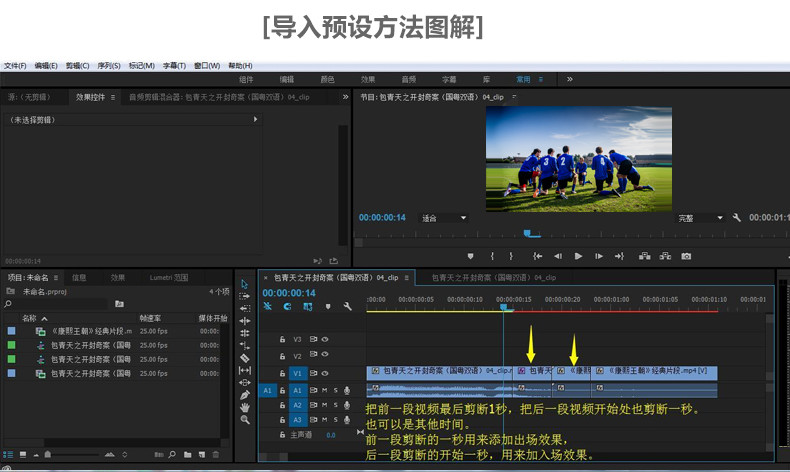Click the Extract button
The image size is (790, 472).
[x=665, y=256]
